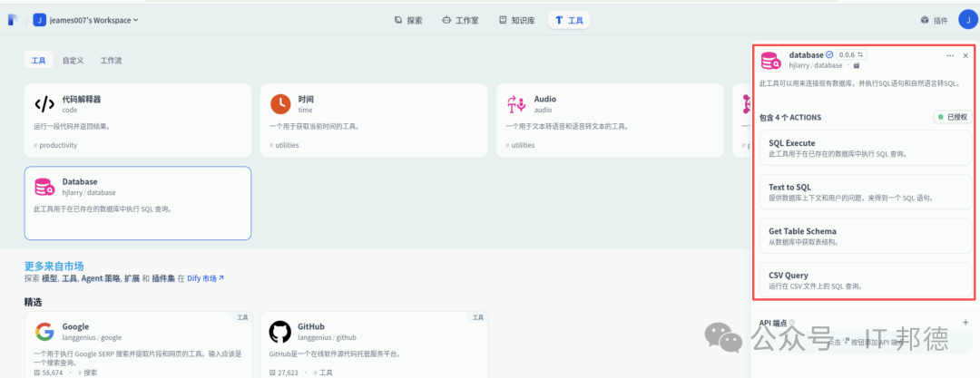Open the 时间 tool card
Screen dimensions: 980x378
pyautogui.click(x=374, y=120)
